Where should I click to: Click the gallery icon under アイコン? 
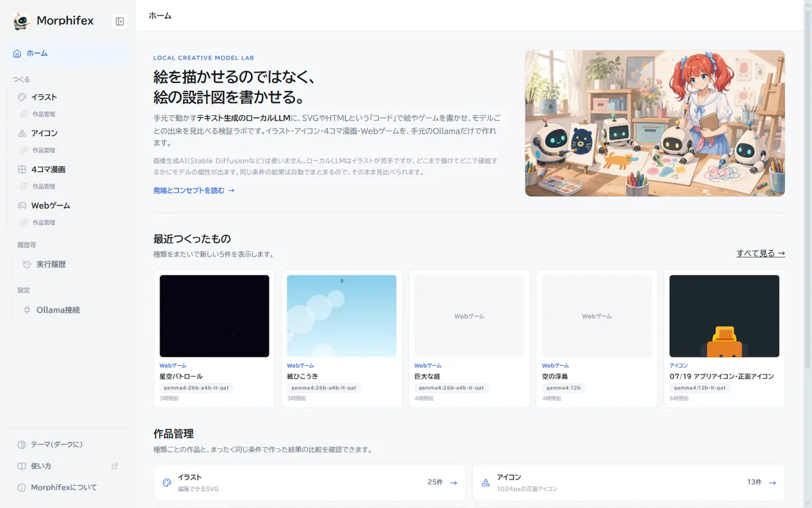pyautogui.click(x=24, y=150)
